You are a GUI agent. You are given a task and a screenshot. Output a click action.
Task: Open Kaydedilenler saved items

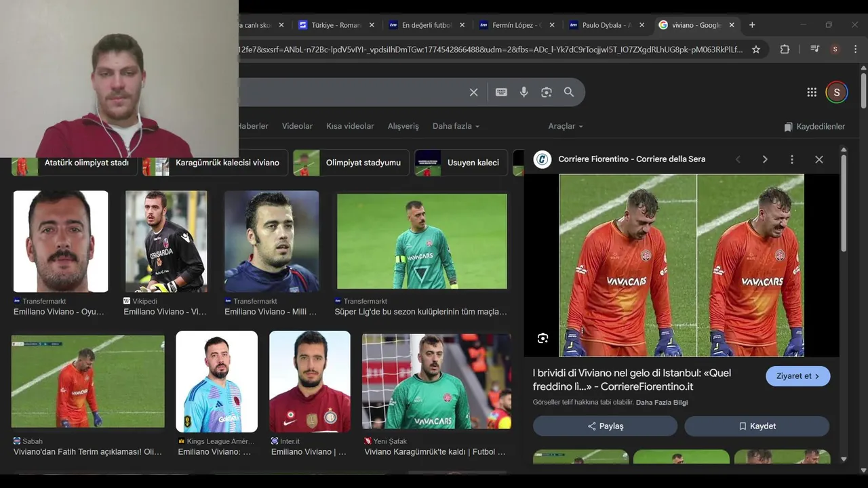814,127
